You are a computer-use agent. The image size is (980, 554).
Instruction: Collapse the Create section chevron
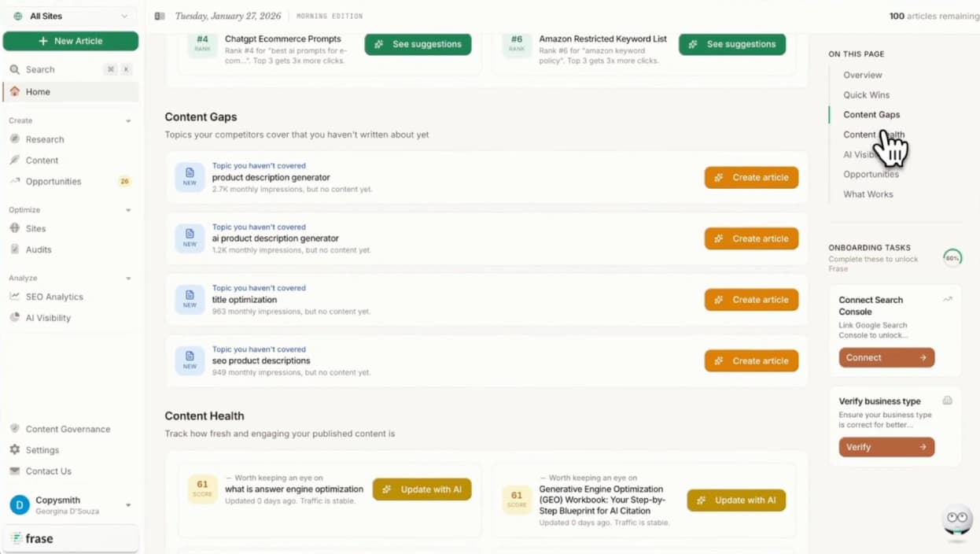coord(128,121)
